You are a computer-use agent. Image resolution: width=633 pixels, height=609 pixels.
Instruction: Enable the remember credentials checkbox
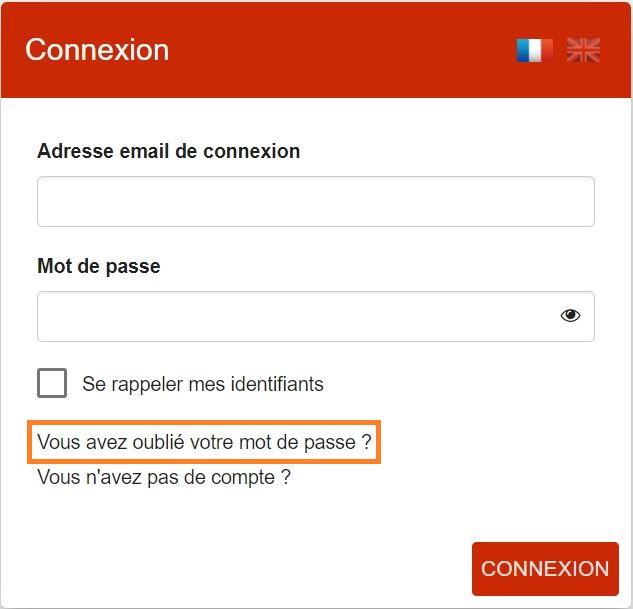point(52,383)
